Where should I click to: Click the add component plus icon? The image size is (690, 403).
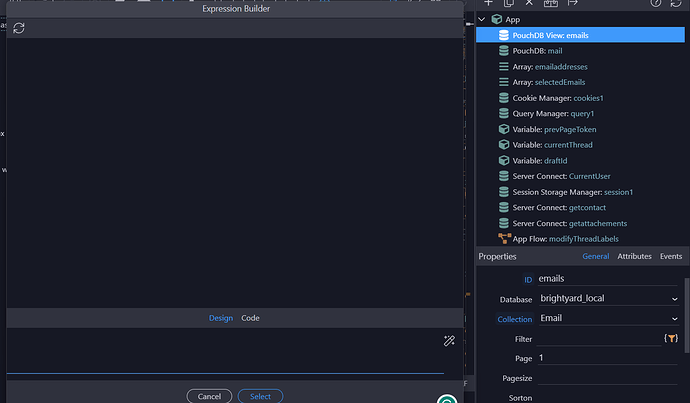coord(490,3)
